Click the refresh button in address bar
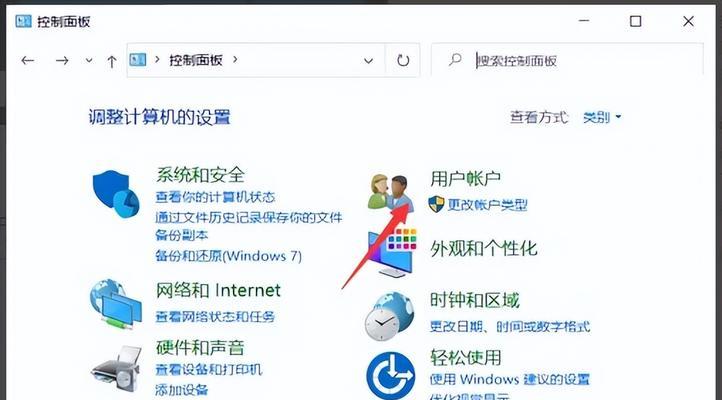The width and height of the screenshot is (722, 400). [403, 60]
